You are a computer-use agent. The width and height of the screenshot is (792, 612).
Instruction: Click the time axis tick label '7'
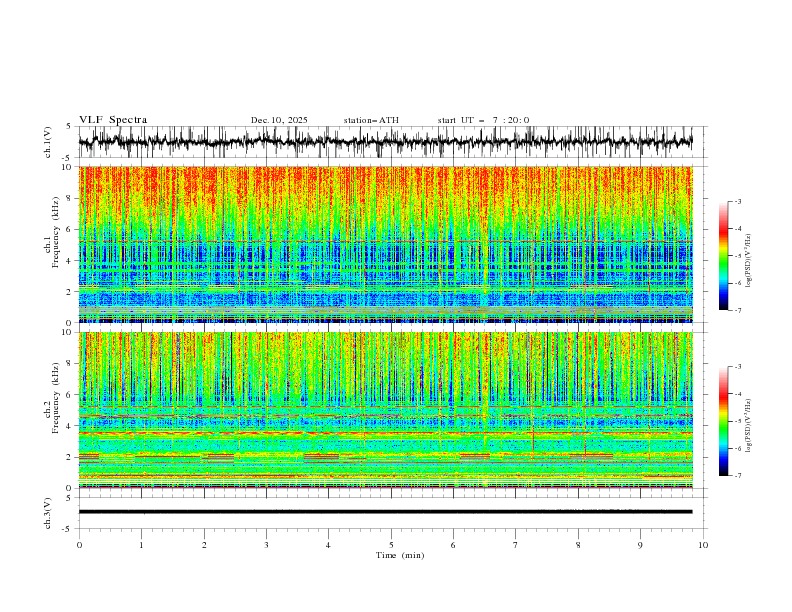point(516,545)
